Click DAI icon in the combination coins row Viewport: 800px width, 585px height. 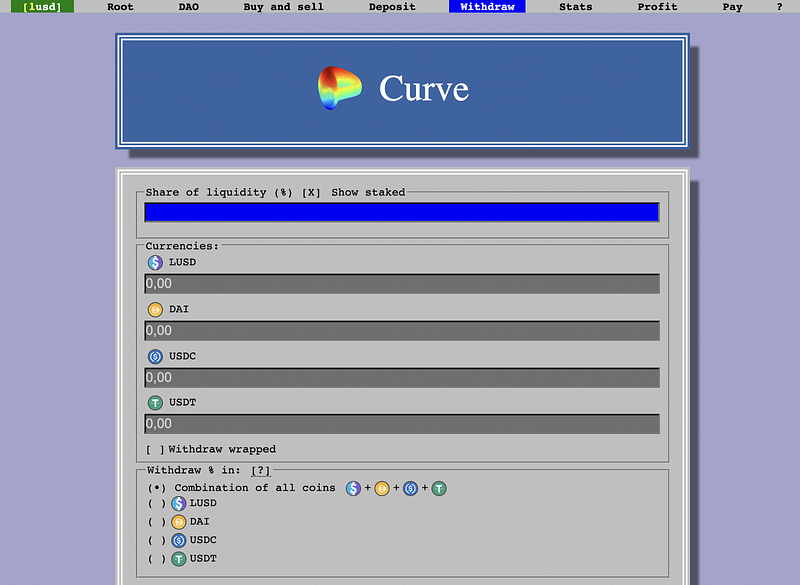pos(382,488)
